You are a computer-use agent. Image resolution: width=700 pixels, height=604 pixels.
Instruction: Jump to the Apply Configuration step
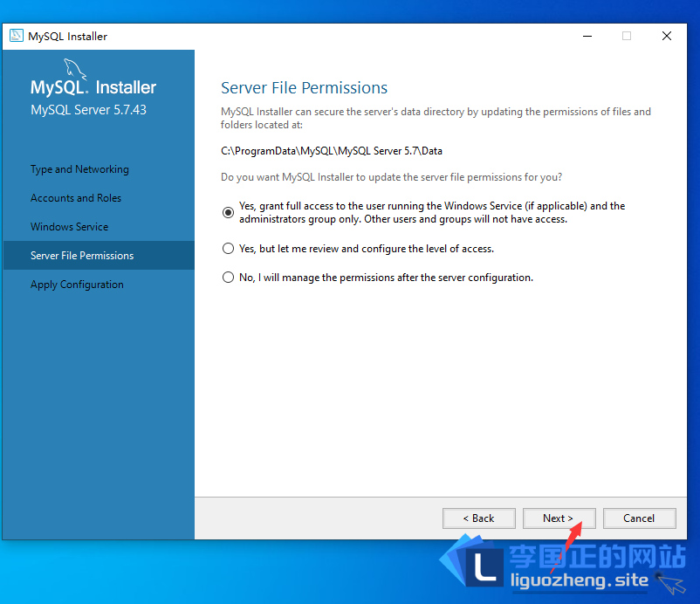click(77, 285)
